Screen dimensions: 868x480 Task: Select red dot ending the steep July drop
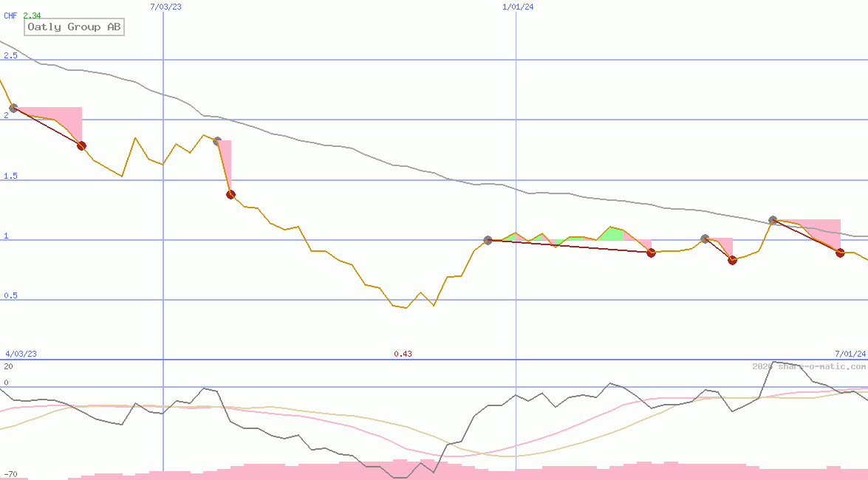230,194
